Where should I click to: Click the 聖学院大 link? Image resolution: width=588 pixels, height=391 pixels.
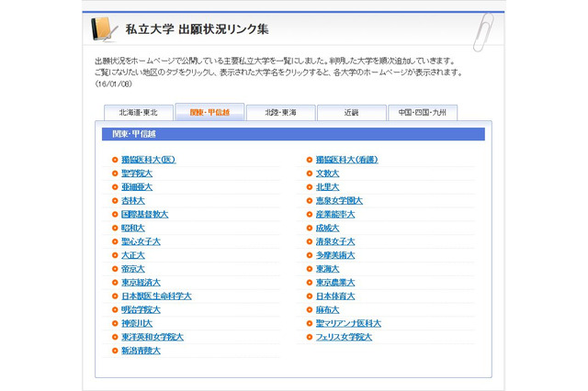[x=137, y=173]
